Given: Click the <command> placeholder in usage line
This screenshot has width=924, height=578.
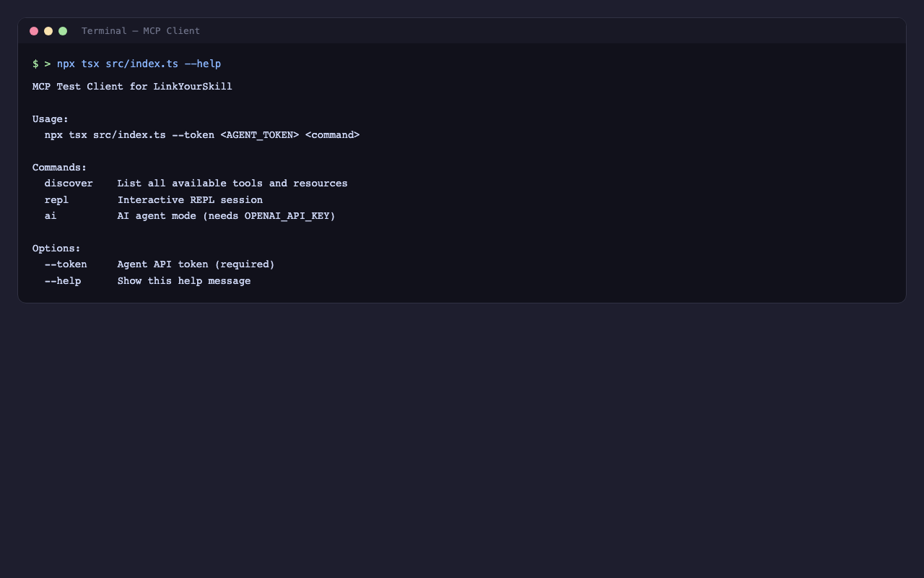Looking at the screenshot, I should (332, 135).
